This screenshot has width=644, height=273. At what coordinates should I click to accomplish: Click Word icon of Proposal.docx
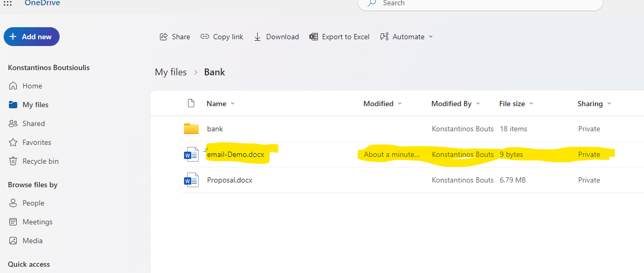(x=191, y=180)
